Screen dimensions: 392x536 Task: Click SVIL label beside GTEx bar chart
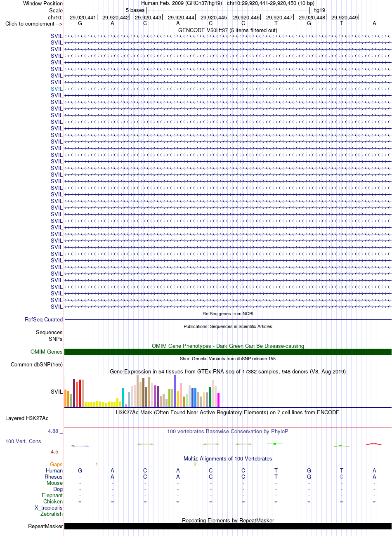point(57,392)
